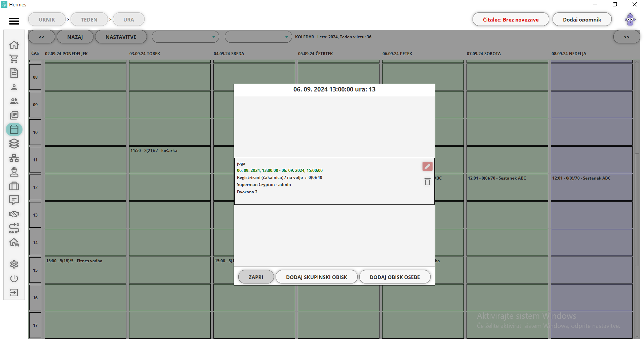The image size is (644, 345).
Task: Close the dialog with ZAPRI
Action: coord(256,277)
